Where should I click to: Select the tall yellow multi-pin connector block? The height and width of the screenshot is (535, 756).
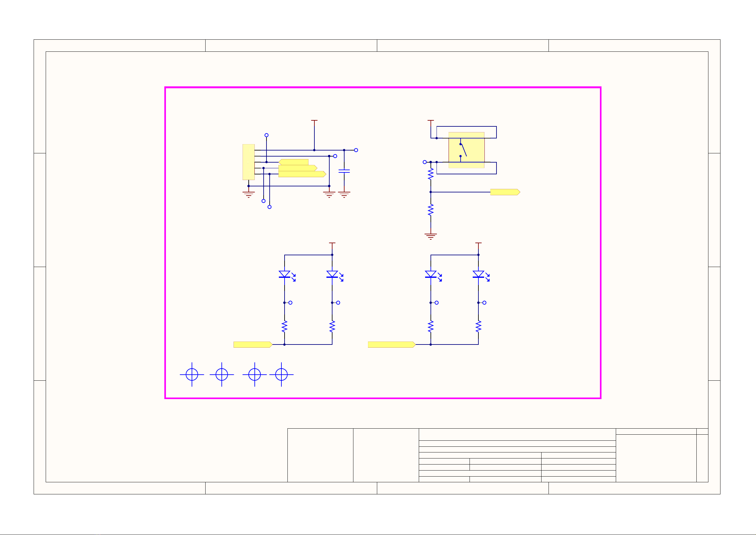tap(249, 162)
